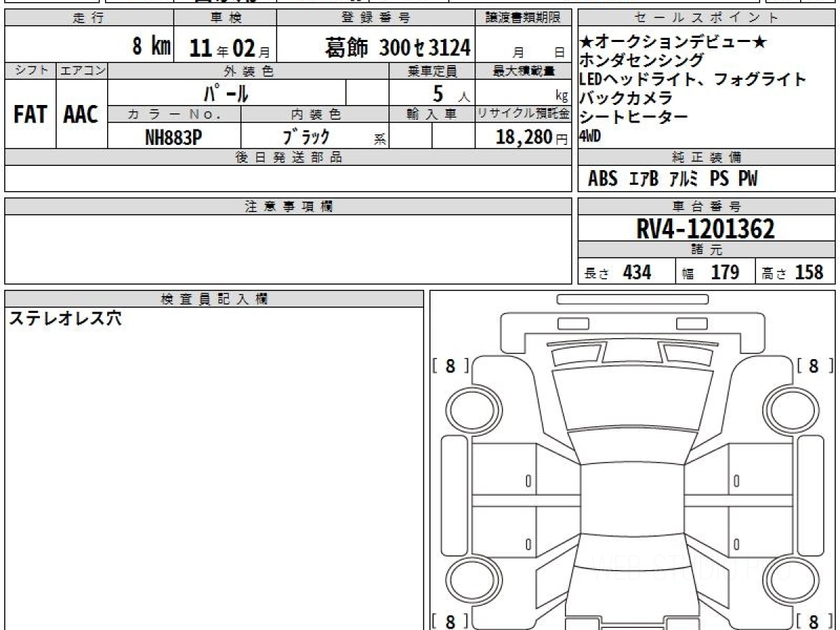This screenshot has height=630, width=840.
Task: Click the 内装色 header
Action: [x=315, y=114]
